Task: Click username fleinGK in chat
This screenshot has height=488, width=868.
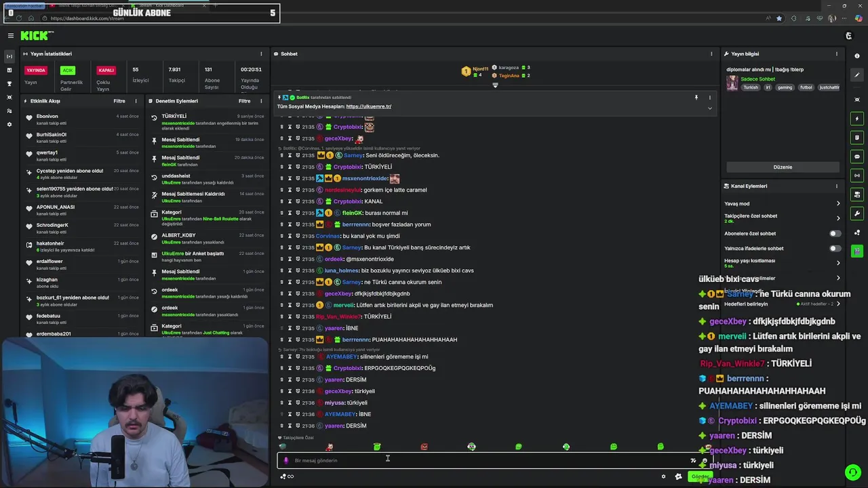Action: click(352, 213)
